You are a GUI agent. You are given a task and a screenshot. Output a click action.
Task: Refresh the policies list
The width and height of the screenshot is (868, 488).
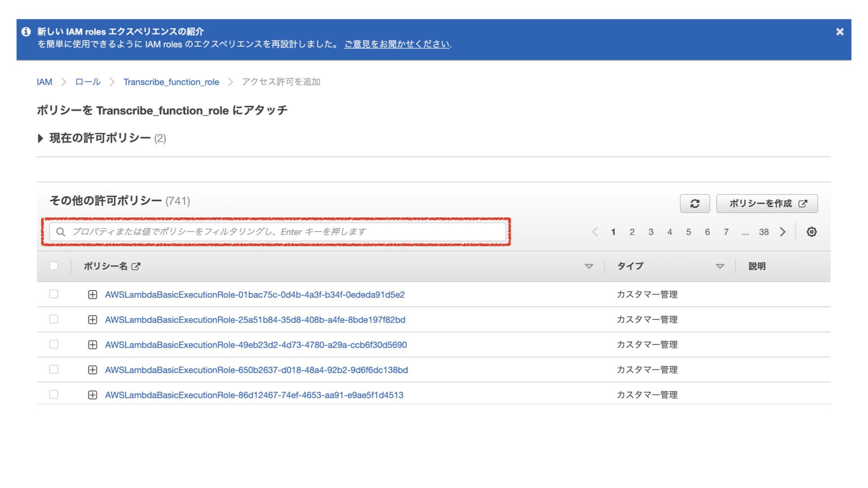click(x=695, y=203)
